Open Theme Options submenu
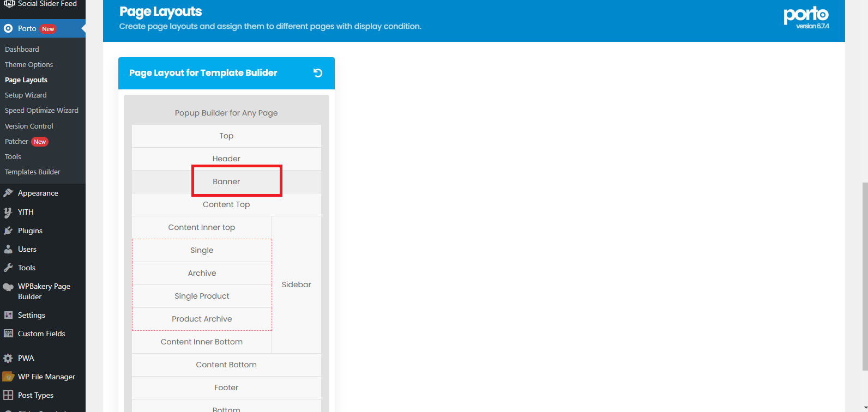 tap(29, 64)
